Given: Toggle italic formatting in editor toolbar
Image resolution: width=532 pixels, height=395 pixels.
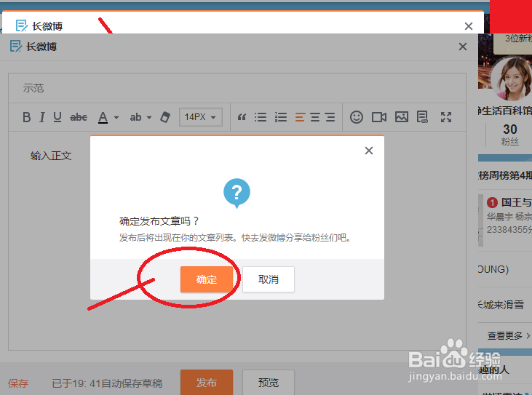Looking at the screenshot, I should 41,117.
